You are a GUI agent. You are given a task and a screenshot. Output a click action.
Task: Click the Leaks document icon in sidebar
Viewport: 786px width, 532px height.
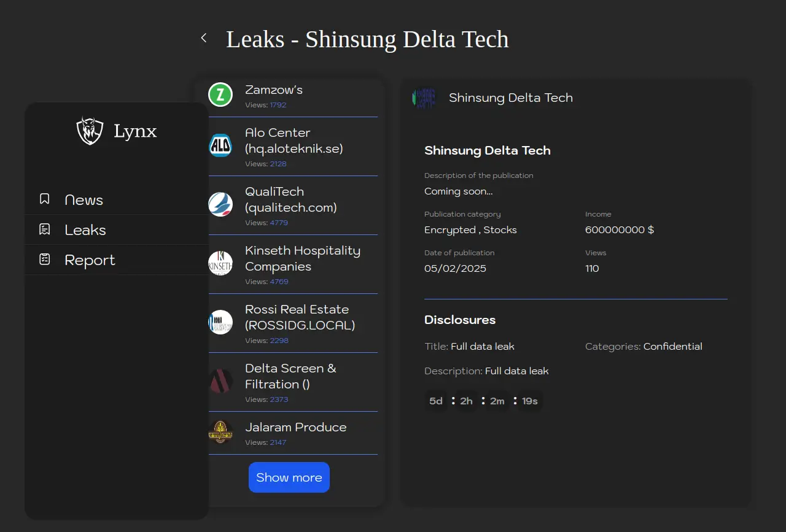point(45,229)
